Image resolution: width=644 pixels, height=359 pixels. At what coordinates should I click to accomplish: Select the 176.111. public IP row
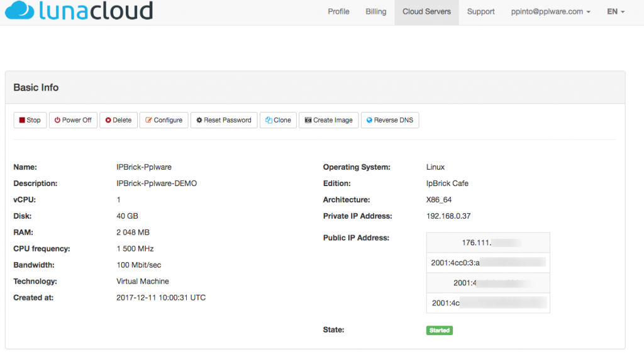pos(488,242)
